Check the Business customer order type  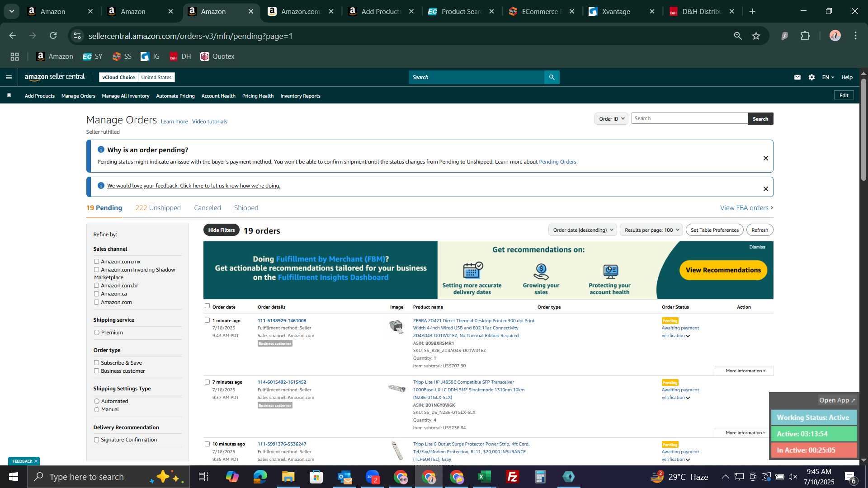coord(96,371)
